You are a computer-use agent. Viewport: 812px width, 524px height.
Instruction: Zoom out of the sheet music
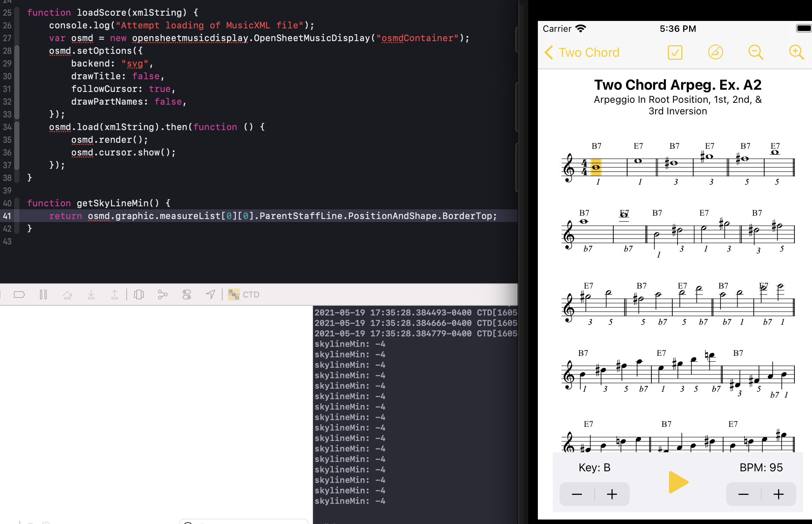756,52
